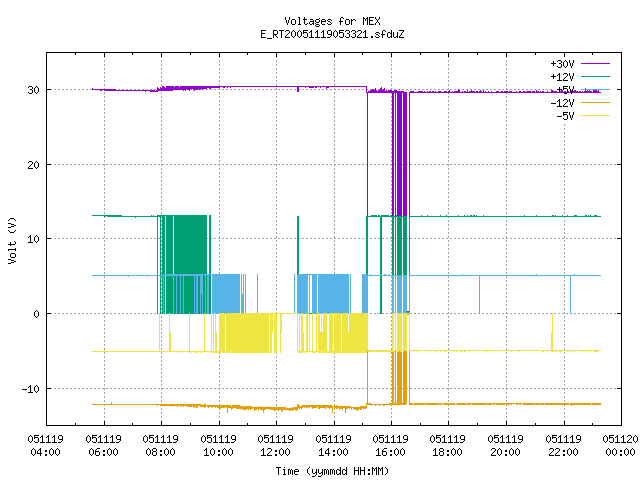The width and height of the screenshot is (640, 480).
Task: Click the y-axis tick label '10'
Action: (33, 239)
